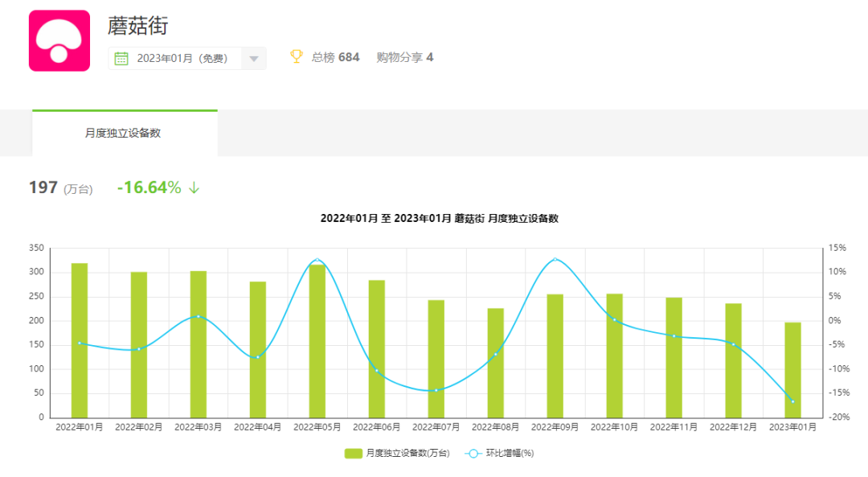Click the green downward arrow trend icon
This screenshot has width=868, height=477.
[194, 187]
